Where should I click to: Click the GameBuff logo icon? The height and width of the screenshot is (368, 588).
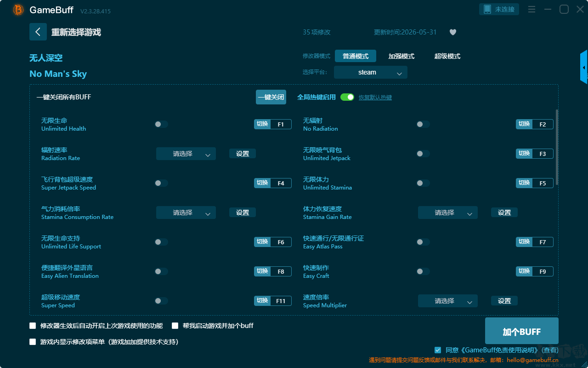[x=18, y=10]
